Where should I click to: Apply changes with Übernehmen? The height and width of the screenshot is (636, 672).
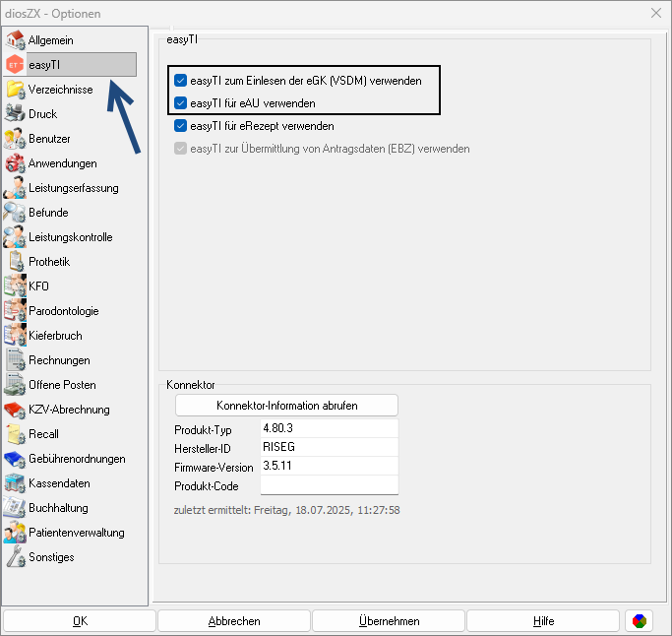389,621
